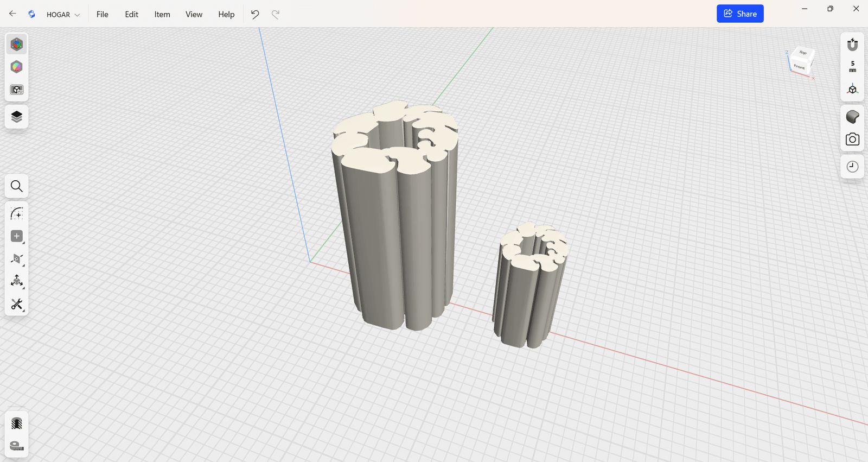Click the Front face of view cube

799,66
